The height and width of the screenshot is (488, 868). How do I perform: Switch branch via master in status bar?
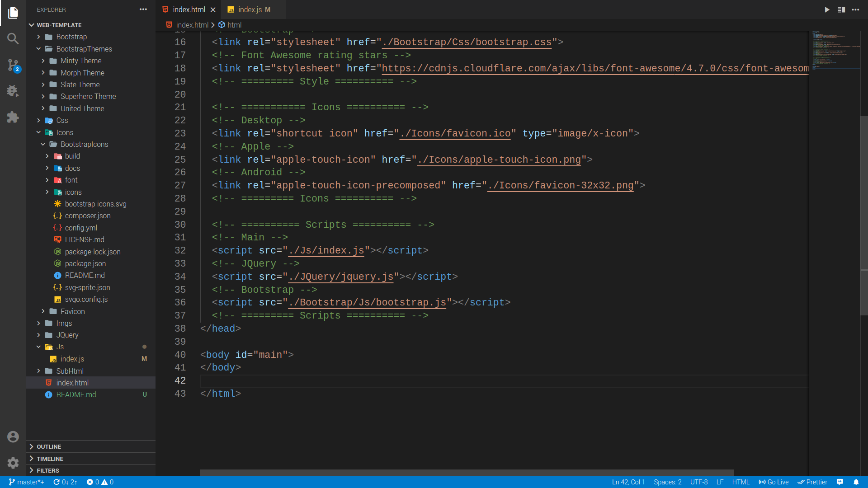(x=26, y=482)
